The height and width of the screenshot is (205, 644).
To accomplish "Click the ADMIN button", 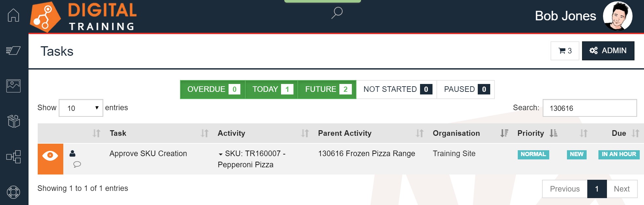I will [x=608, y=51].
